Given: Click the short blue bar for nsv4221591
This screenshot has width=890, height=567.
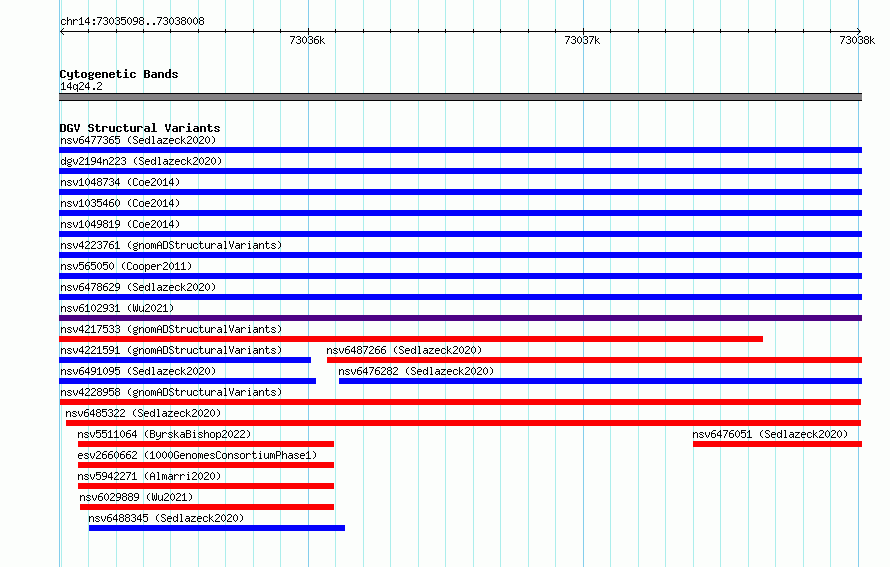Looking at the screenshot, I should pos(185,360).
